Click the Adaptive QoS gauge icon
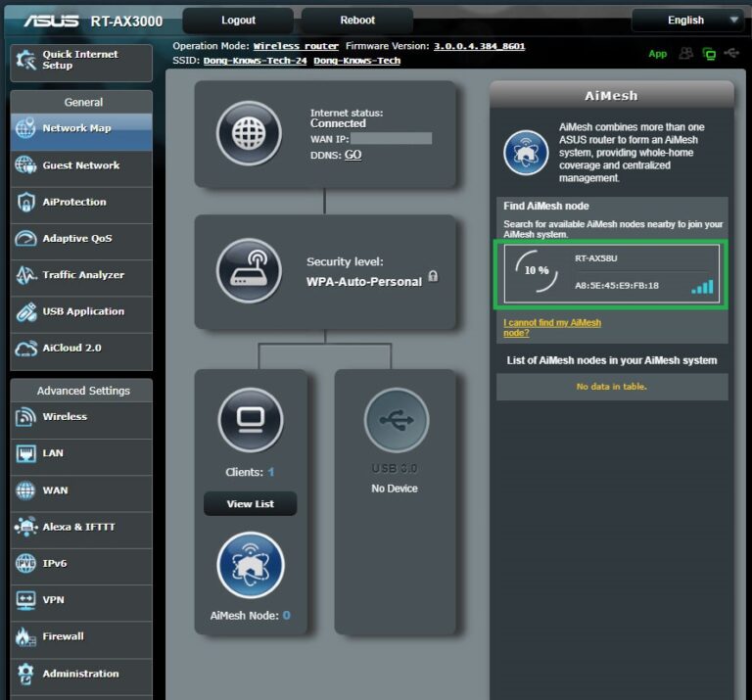The image size is (752, 700). tap(25, 238)
